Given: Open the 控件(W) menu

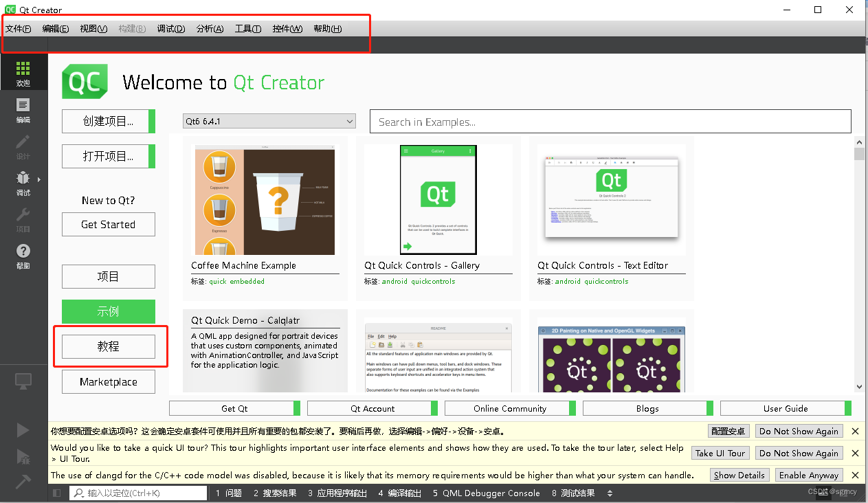Looking at the screenshot, I should click(287, 29).
